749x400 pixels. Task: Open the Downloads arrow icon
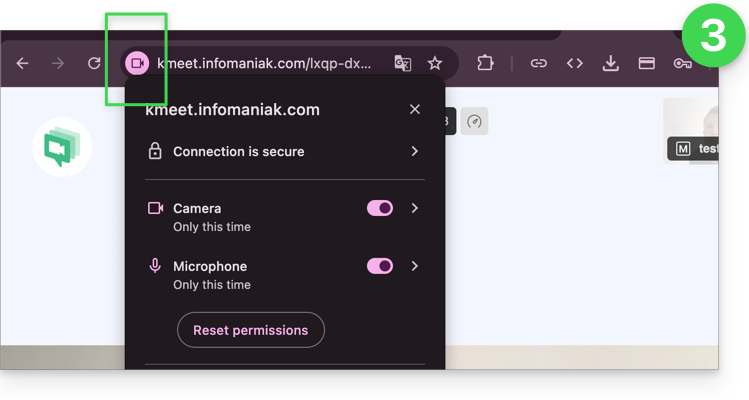(x=610, y=63)
